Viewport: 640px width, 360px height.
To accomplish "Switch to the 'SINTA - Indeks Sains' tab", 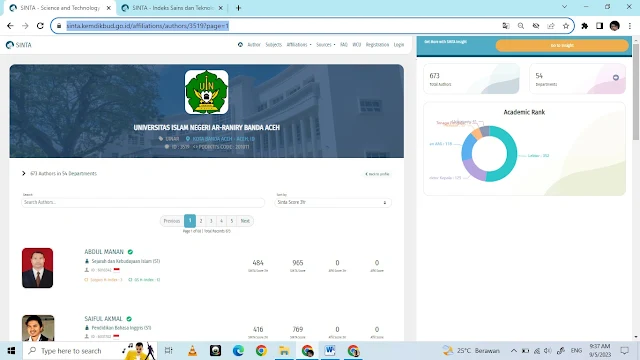I will [173, 8].
